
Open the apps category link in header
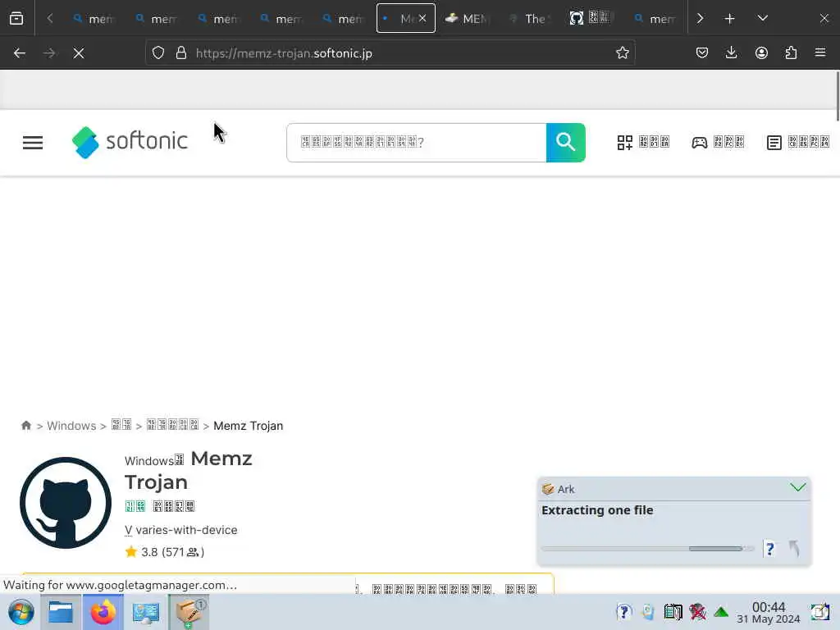click(643, 143)
